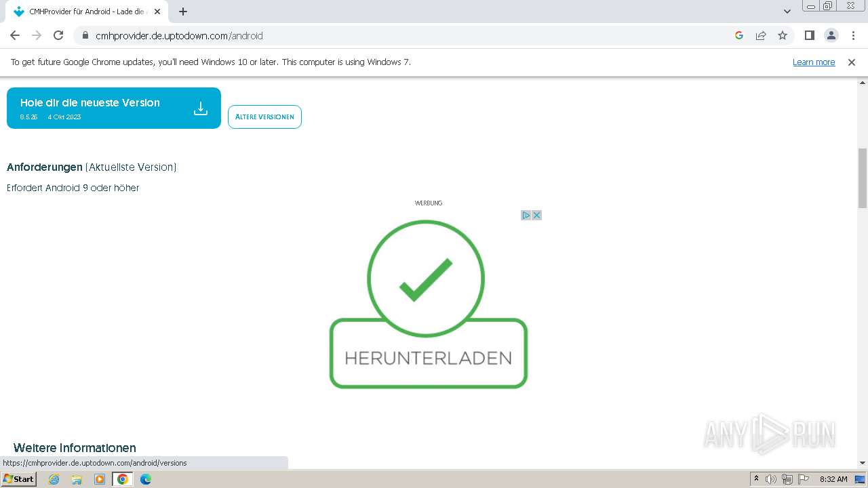Screen dimensions: 868x488
Task: Click the Weitere Informationen heading
Action: click(75, 448)
